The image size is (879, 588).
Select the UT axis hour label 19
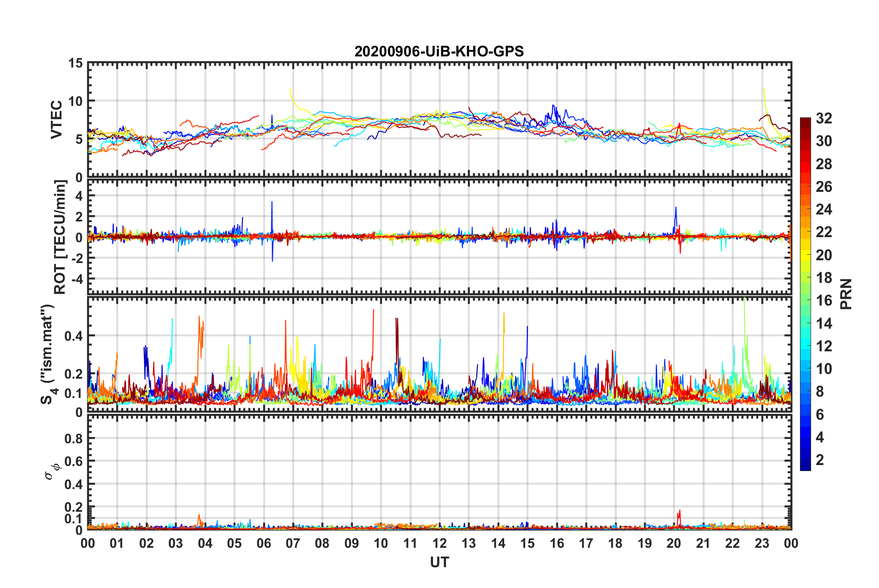click(x=645, y=543)
